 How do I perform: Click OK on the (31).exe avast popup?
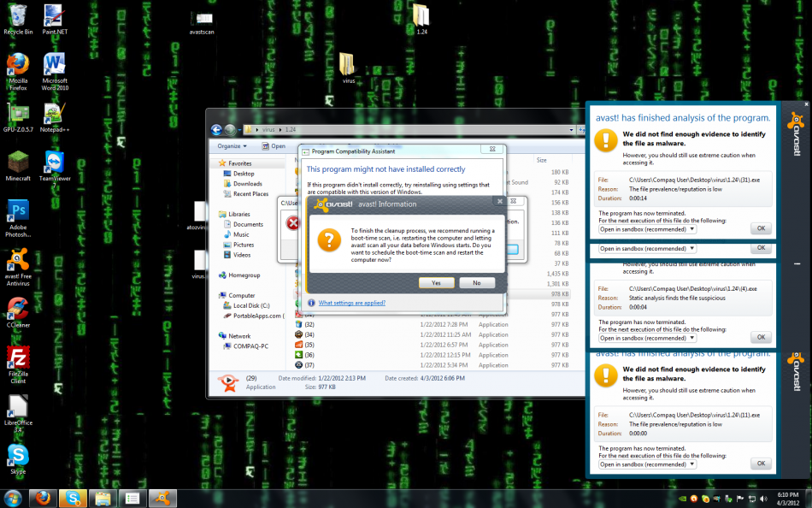(x=761, y=228)
